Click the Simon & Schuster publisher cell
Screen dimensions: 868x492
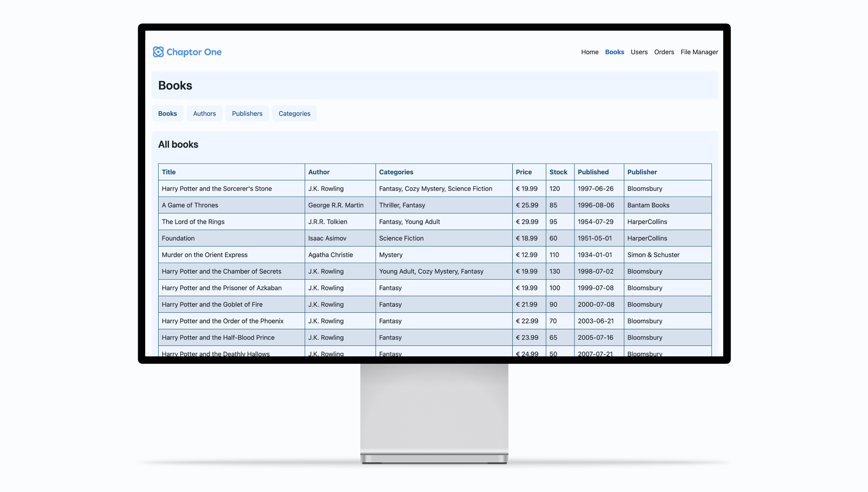pos(653,255)
